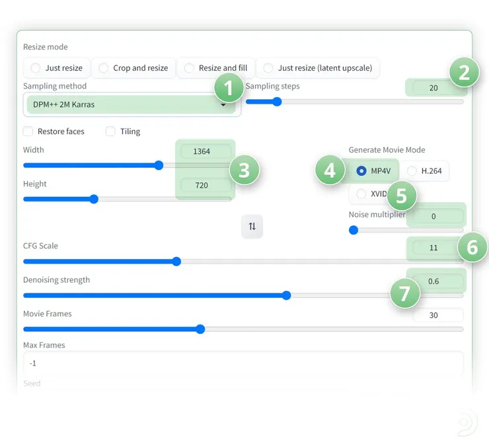Click the Noise multiplier slider handle
Screen dimensions: 489x448
(354, 231)
